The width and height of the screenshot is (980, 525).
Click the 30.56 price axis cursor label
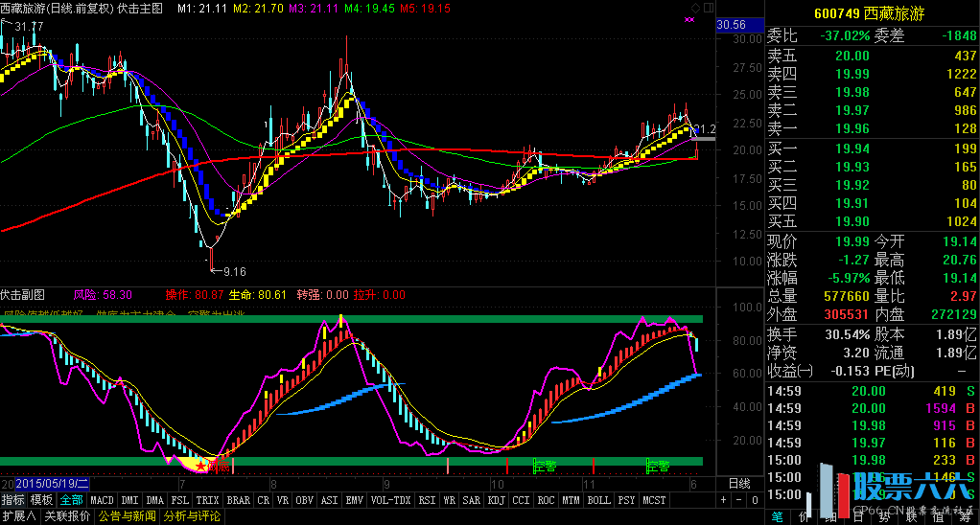point(739,25)
